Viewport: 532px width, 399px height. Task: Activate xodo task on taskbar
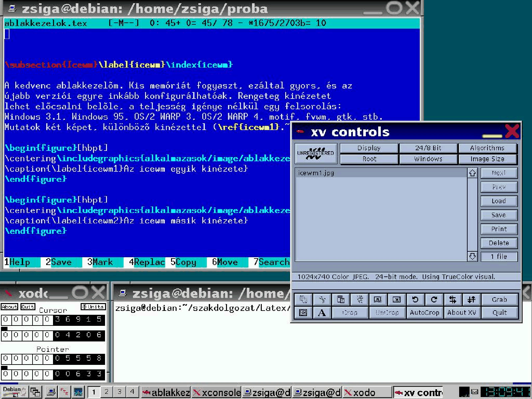pos(367,392)
